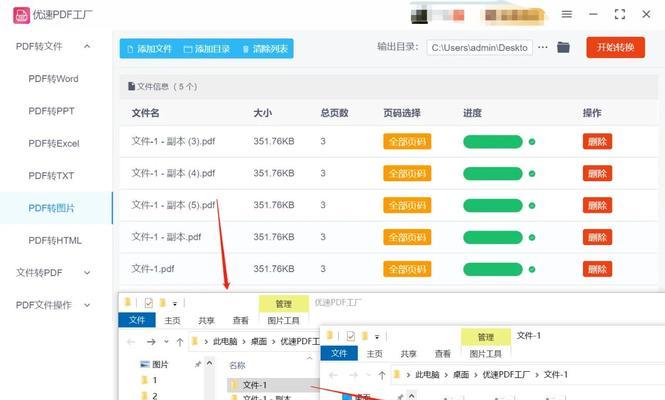The height and width of the screenshot is (400, 665).
Task: Go forward in the 优速PDF工厂 Explorer window
Action: (x=151, y=341)
